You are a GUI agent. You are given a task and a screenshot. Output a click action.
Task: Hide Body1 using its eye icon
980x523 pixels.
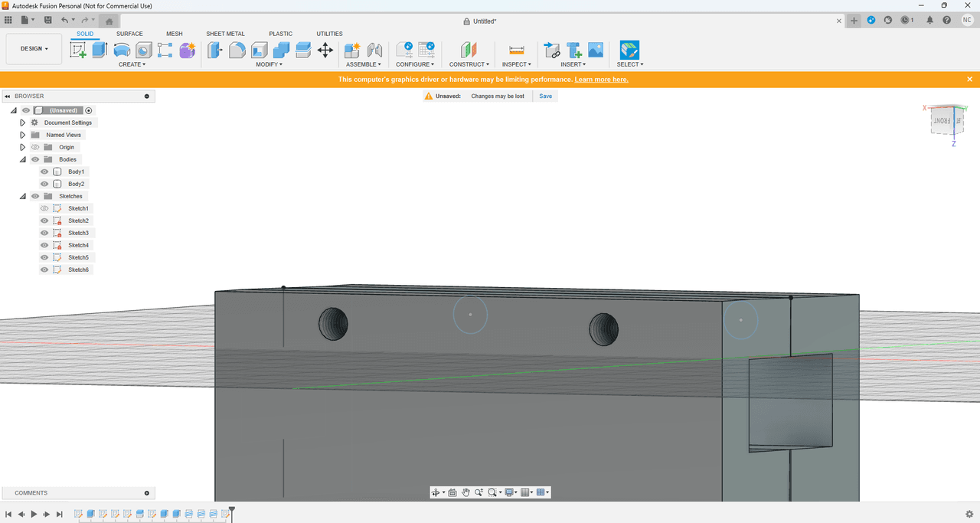[x=44, y=172]
